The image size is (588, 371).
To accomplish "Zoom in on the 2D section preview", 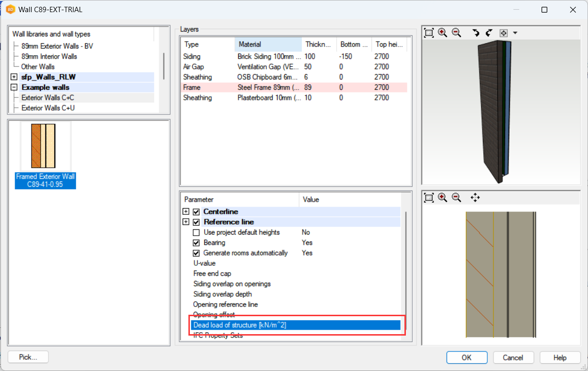I will [x=442, y=197].
